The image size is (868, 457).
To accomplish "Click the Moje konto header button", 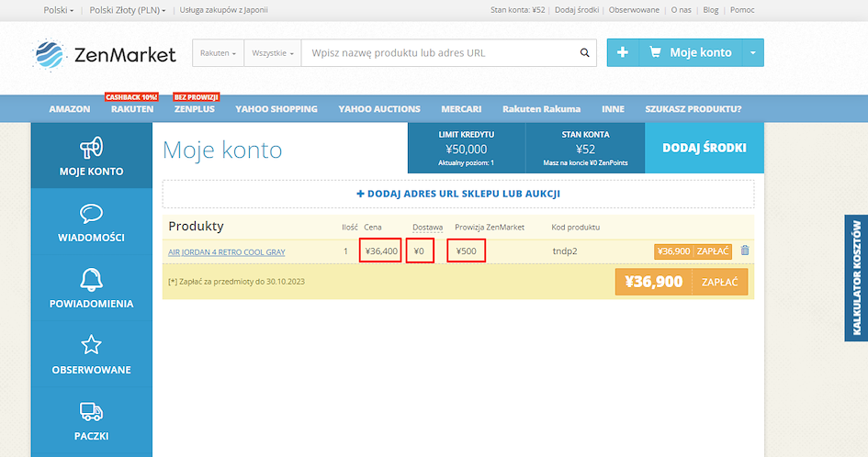I will [691, 52].
